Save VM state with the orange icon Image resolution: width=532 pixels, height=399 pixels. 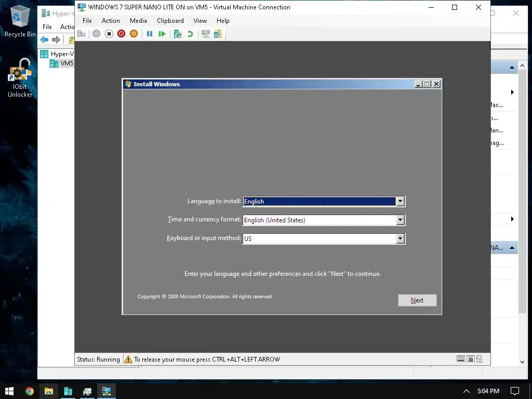tap(134, 34)
